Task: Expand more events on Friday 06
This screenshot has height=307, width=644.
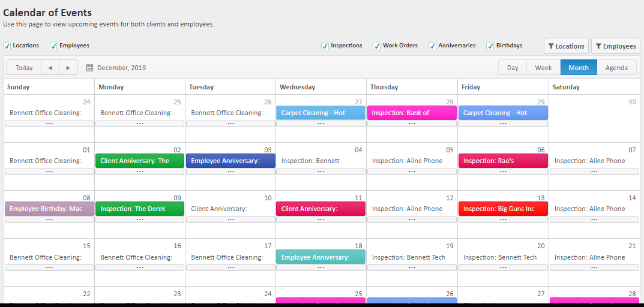Action: coord(503,171)
